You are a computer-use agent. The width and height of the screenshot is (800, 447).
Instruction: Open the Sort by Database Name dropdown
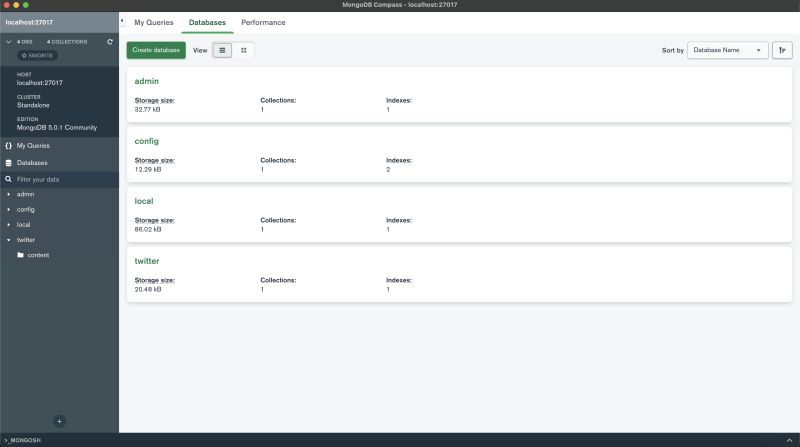(x=727, y=50)
